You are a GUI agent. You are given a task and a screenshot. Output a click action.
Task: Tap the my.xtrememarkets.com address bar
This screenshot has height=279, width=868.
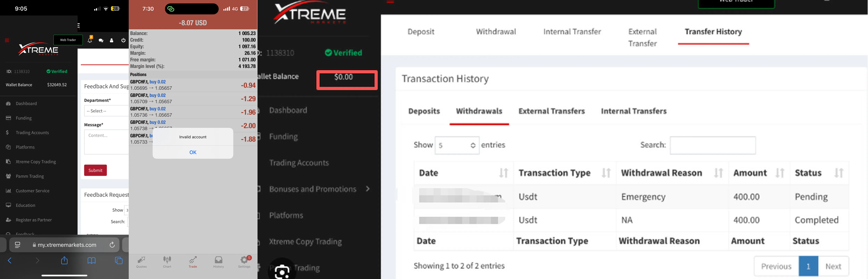pyautogui.click(x=64, y=245)
